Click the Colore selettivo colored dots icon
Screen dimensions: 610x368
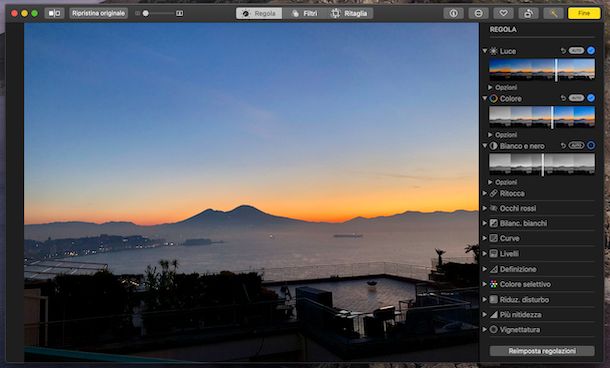[x=494, y=284]
